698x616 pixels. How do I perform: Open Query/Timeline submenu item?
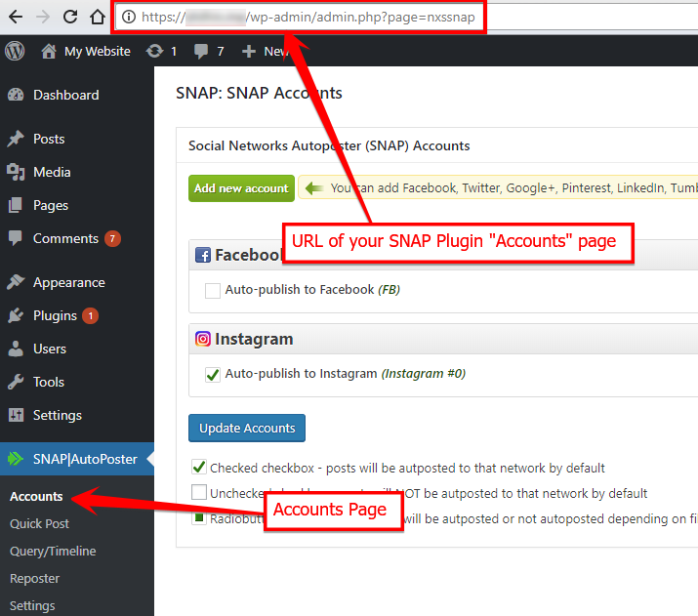(x=53, y=551)
